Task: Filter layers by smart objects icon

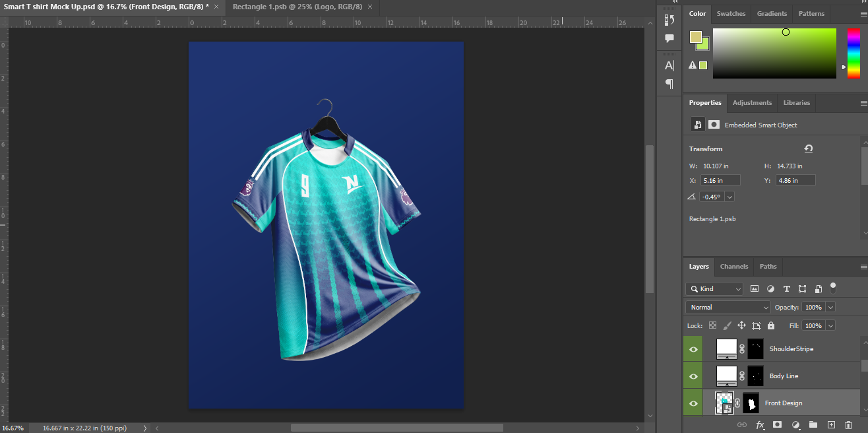Action: click(x=818, y=288)
